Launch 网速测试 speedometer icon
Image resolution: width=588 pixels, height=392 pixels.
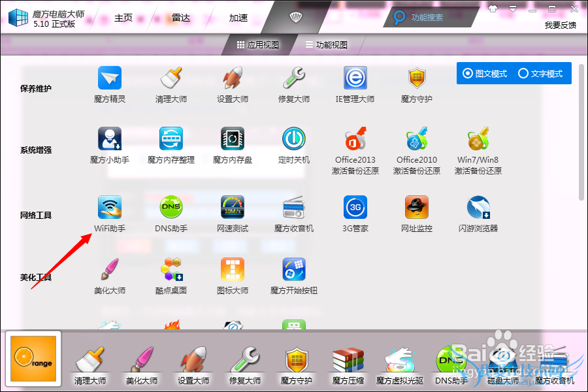pyautogui.click(x=233, y=207)
